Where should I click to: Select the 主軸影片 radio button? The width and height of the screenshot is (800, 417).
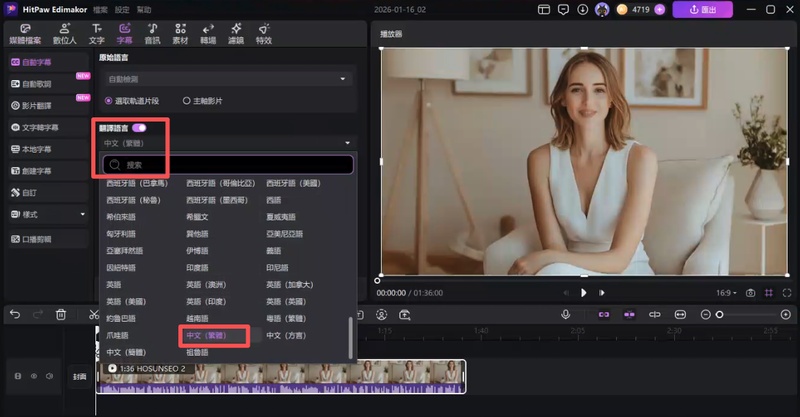[x=186, y=100]
